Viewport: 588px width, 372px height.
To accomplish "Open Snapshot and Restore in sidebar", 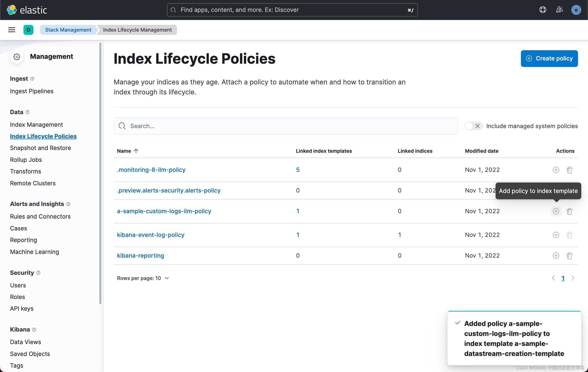I will (41, 148).
